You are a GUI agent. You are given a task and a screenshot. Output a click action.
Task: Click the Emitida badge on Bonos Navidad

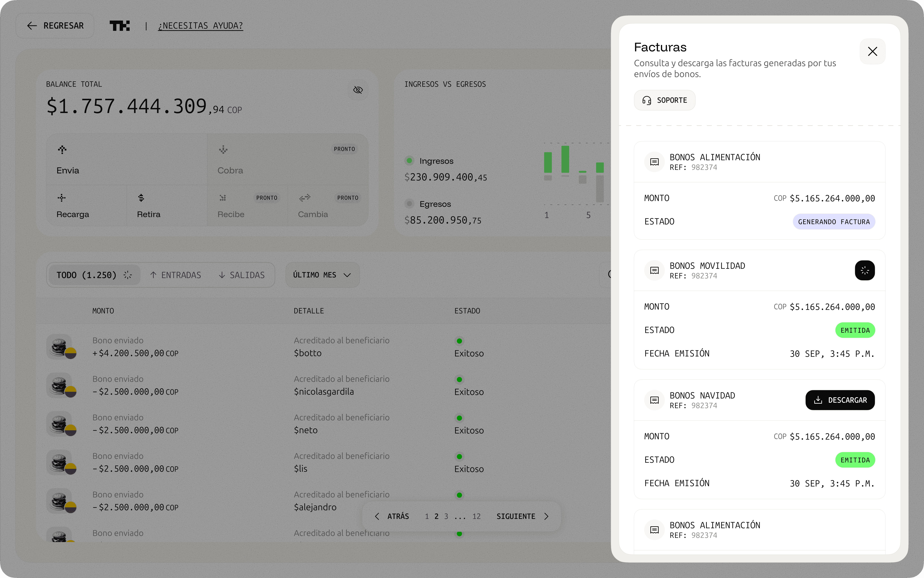coord(855,460)
